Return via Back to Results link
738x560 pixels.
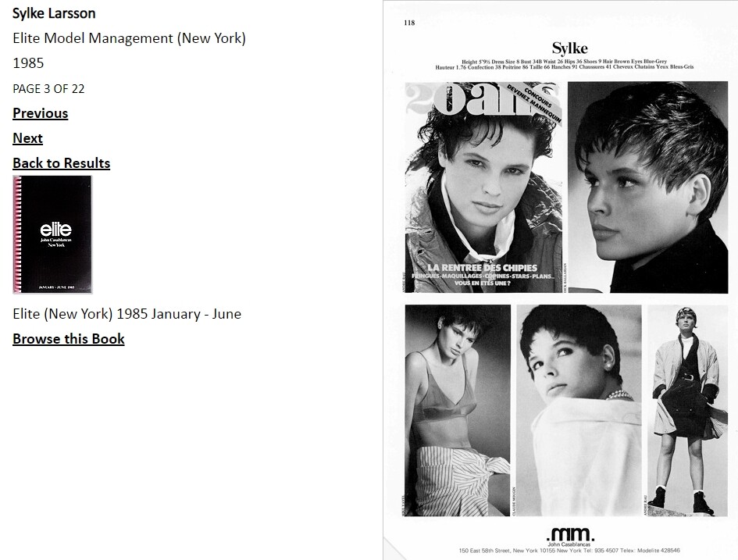(62, 163)
